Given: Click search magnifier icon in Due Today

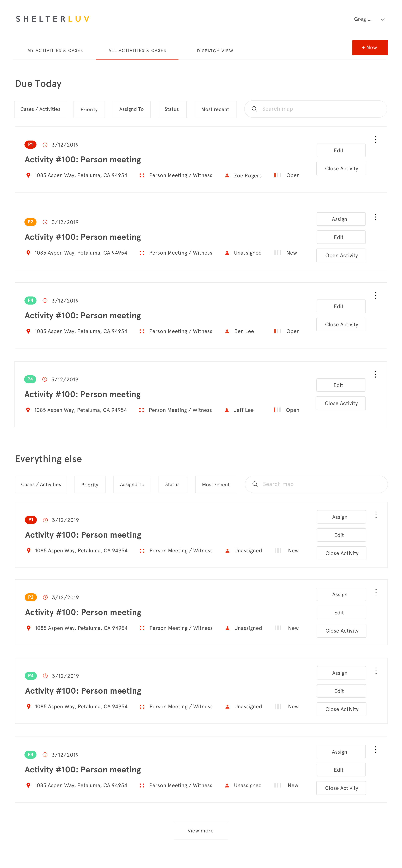Looking at the screenshot, I should pyautogui.click(x=254, y=109).
